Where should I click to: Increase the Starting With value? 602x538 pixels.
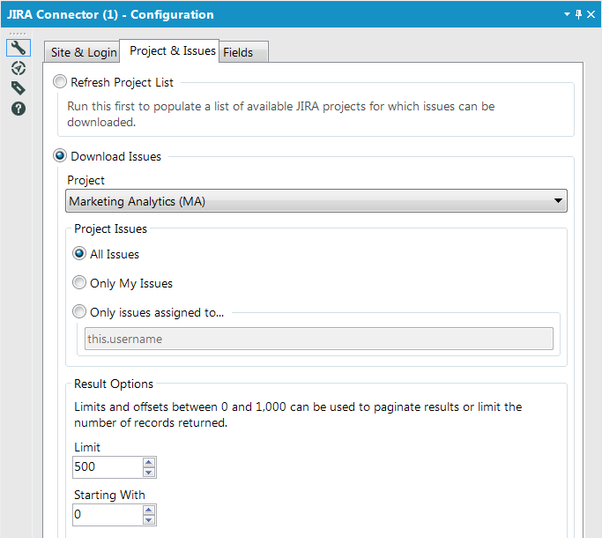click(x=149, y=510)
